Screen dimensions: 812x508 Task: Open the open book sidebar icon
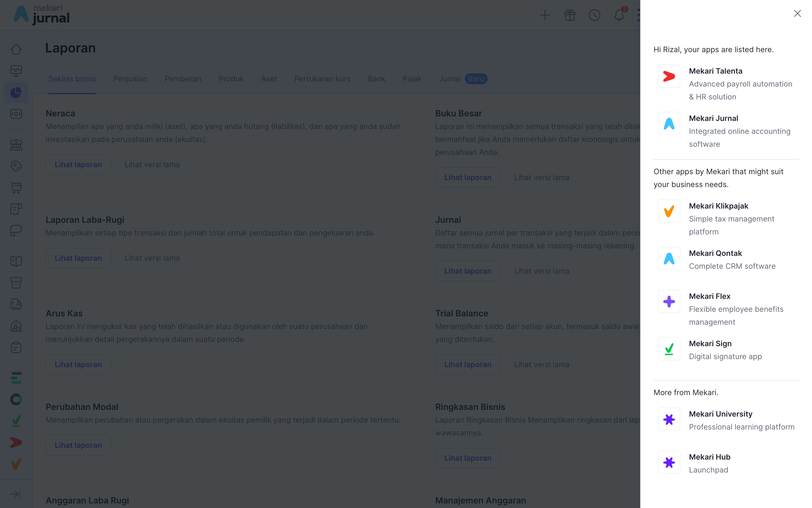pos(16,261)
